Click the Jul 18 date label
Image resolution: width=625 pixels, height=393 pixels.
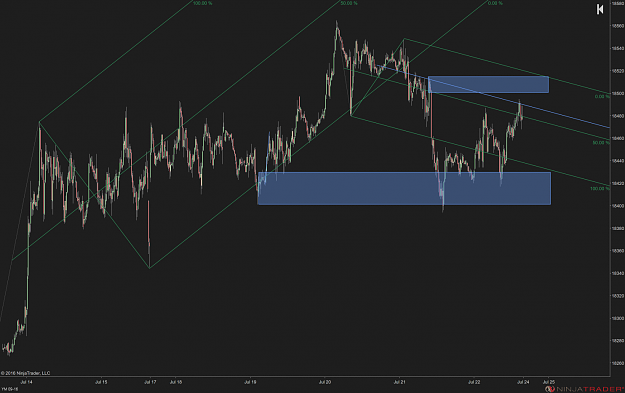(176, 382)
